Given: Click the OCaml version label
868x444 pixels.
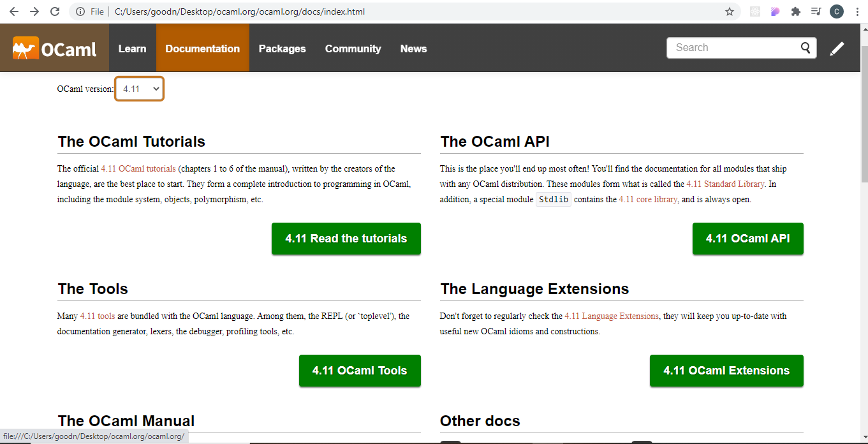Looking at the screenshot, I should click(85, 89).
